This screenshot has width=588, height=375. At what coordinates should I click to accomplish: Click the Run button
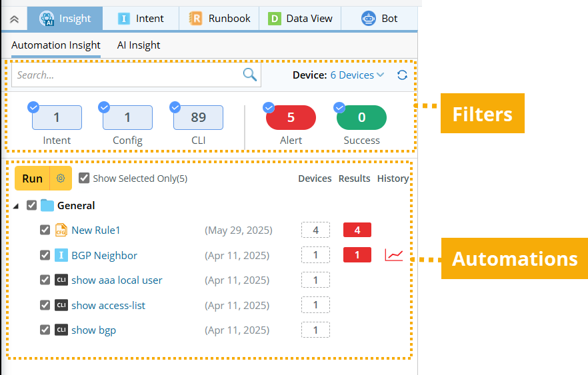coord(32,179)
